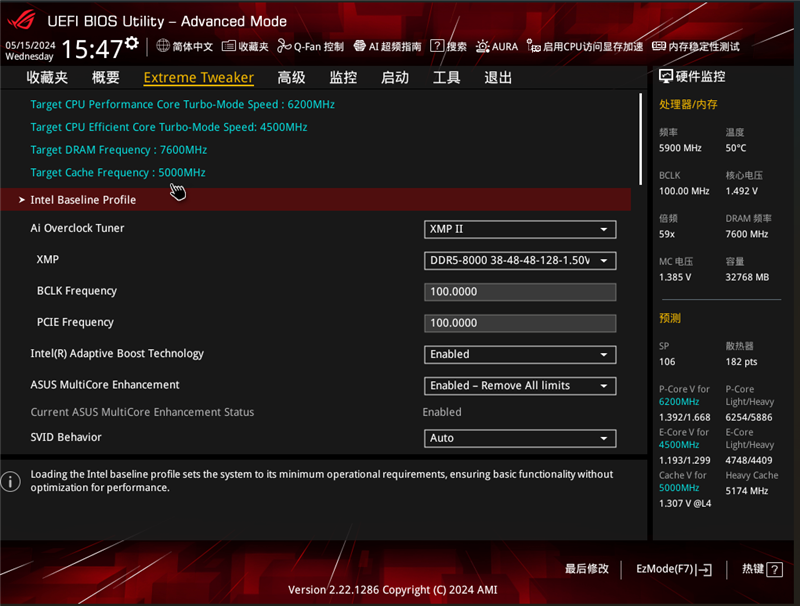Click the 1.492 V core voltage value

(x=741, y=191)
